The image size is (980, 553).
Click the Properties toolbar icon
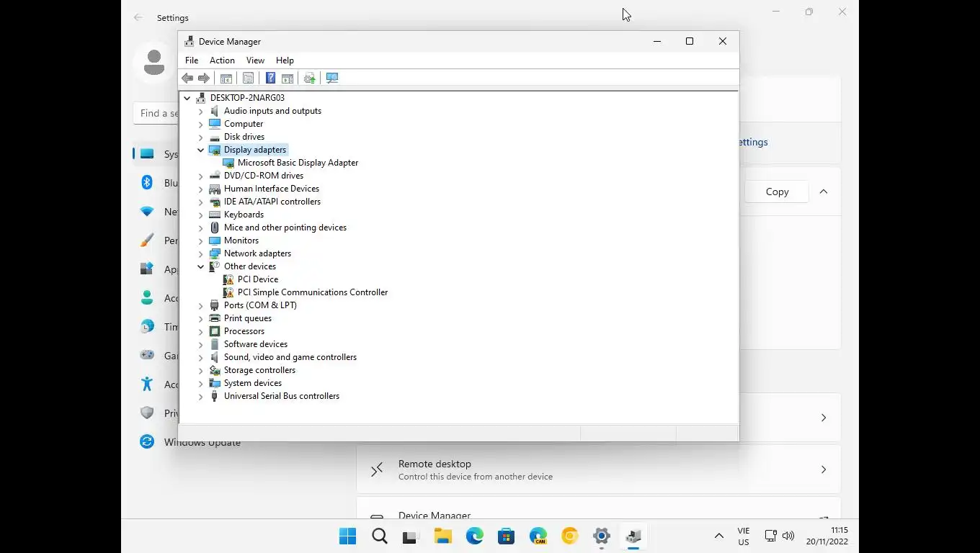tap(248, 78)
